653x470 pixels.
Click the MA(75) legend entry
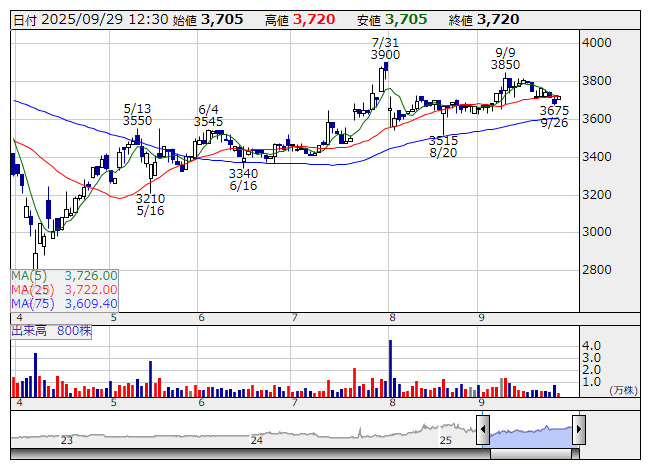click(65, 303)
